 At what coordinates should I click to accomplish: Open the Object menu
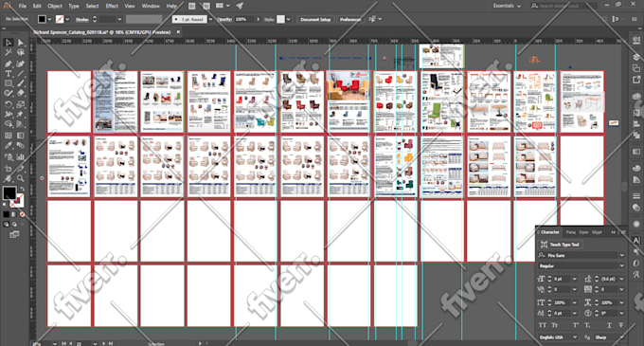pyautogui.click(x=55, y=6)
